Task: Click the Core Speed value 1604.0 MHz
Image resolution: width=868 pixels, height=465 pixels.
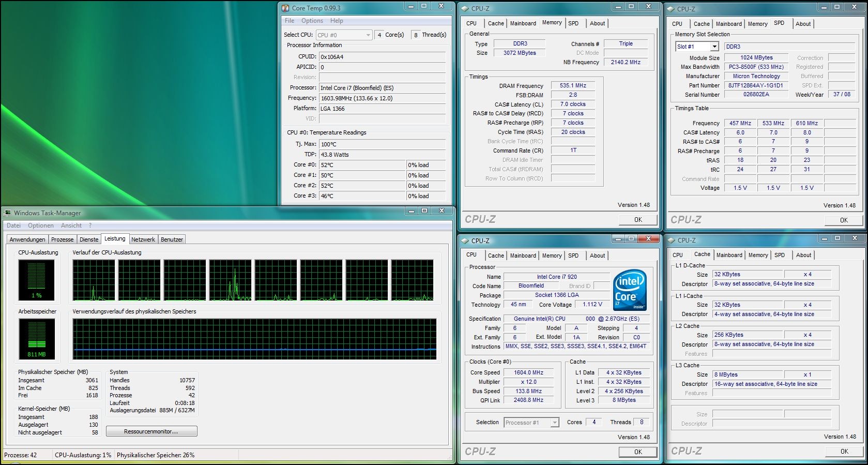Action: click(528, 373)
